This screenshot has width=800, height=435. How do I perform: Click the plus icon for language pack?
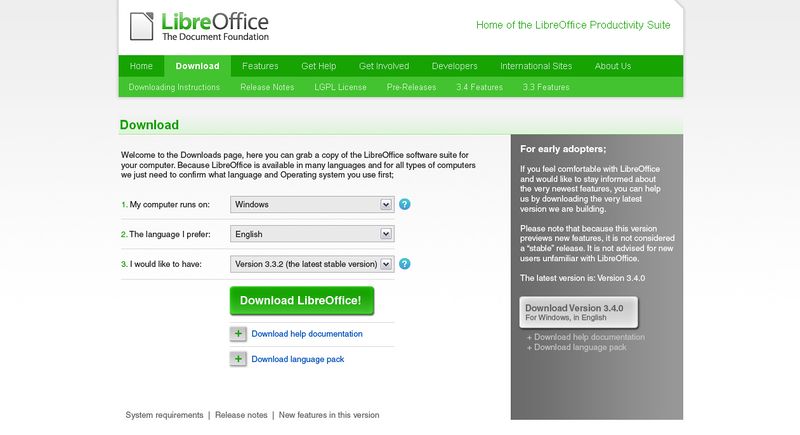pyautogui.click(x=238, y=359)
